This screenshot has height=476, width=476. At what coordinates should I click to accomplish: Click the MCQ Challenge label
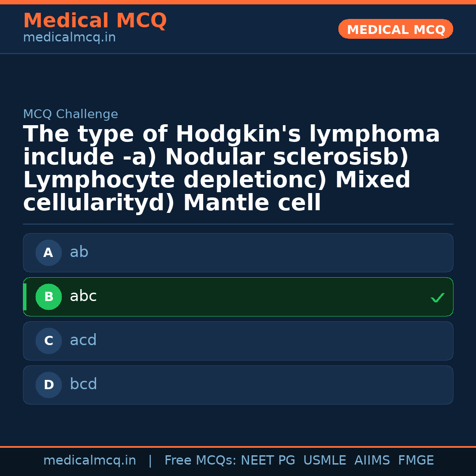(x=71, y=115)
